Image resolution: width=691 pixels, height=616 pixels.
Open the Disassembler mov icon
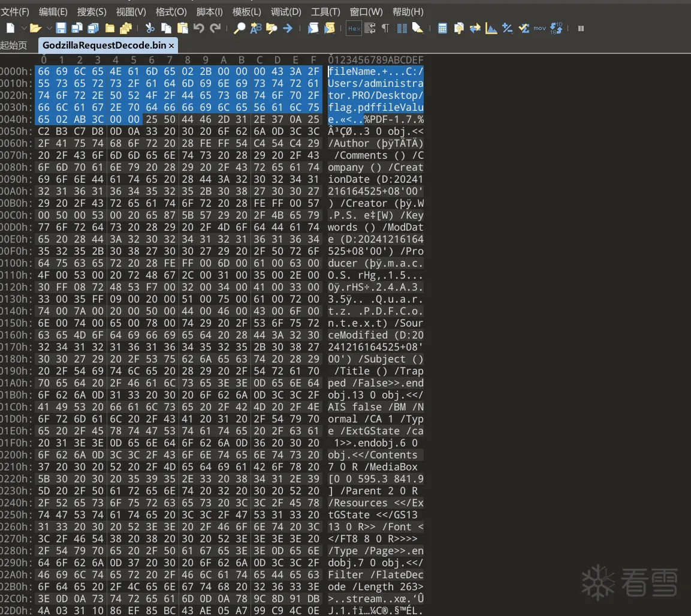click(x=539, y=28)
